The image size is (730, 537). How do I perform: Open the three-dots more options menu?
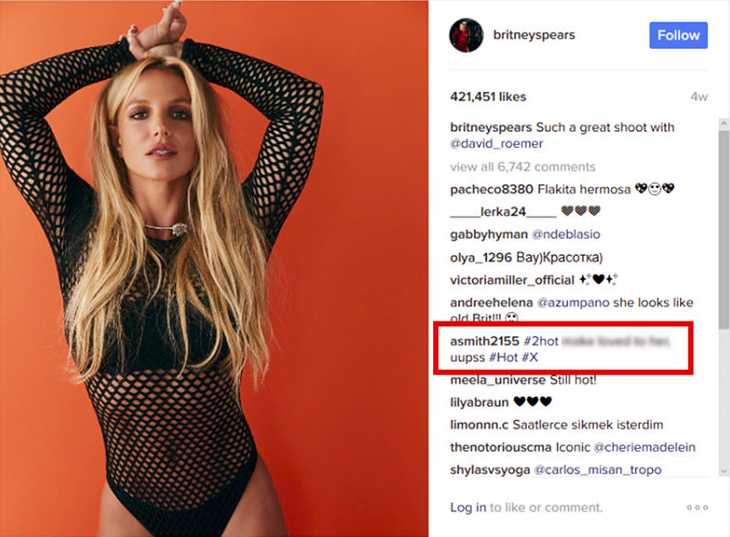[x=697, y=508]
